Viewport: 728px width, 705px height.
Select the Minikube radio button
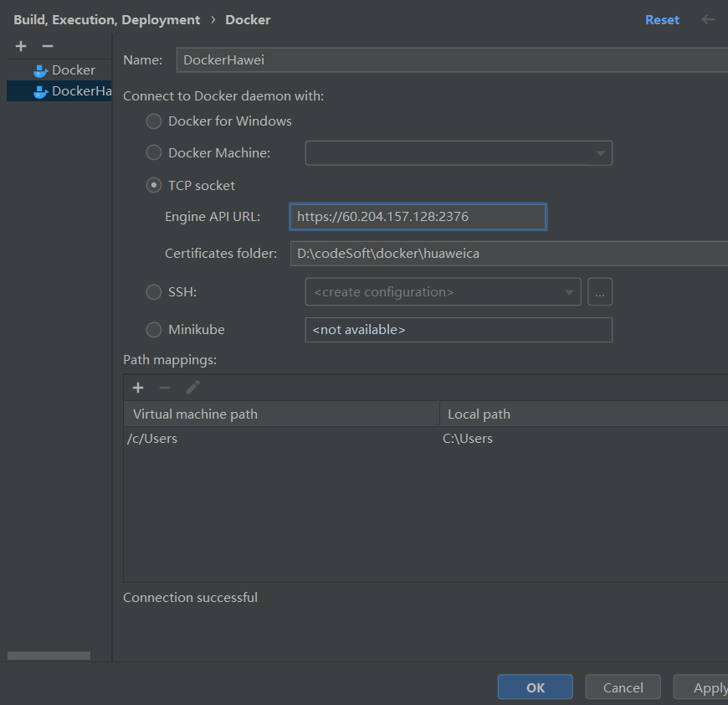pos(154,330)
